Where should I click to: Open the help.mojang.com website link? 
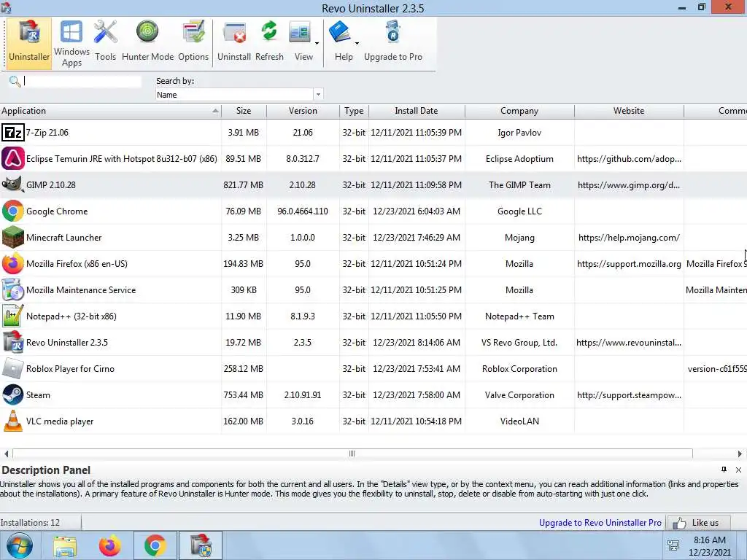coord(629,237)
